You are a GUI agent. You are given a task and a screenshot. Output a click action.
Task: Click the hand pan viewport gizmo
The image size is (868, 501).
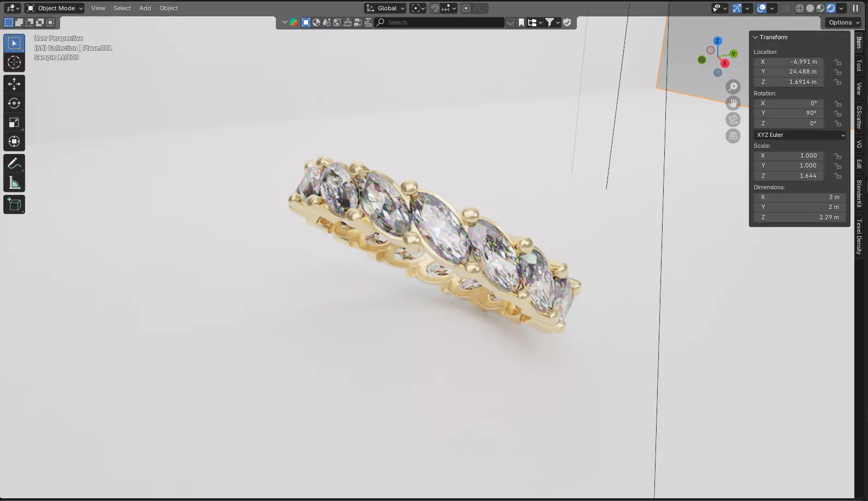(733, 103)
